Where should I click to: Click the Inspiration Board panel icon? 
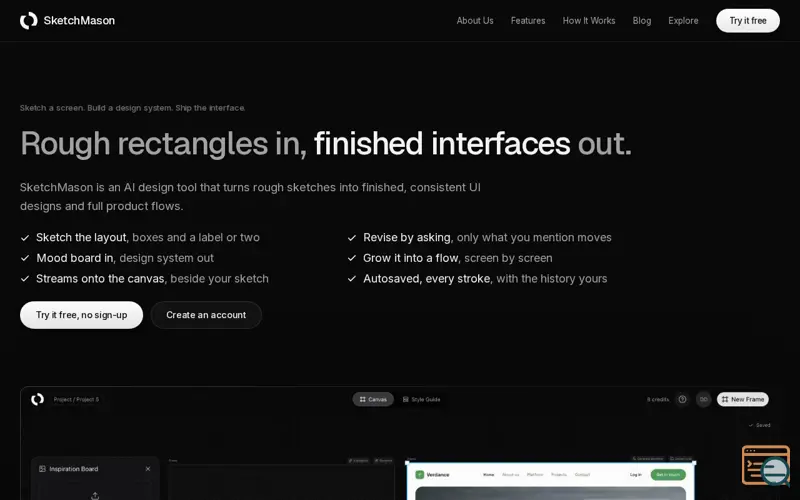click(x=42, y=469)
